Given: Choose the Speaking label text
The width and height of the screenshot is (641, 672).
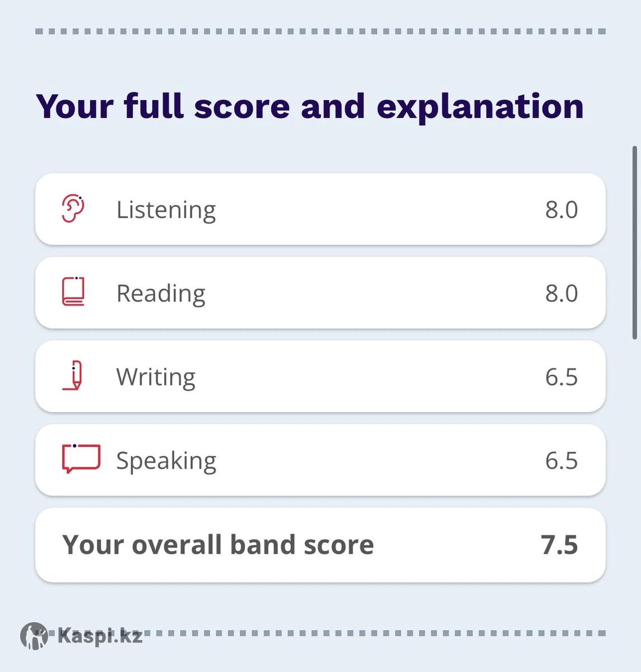Looking at the screenshot, I should (166, 461).
